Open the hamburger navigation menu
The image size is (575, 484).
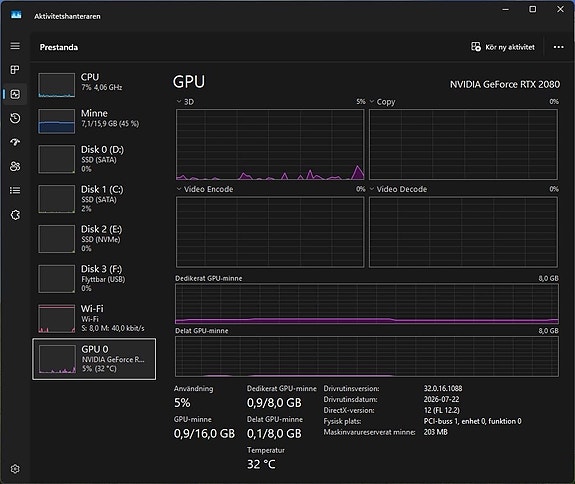(x=15, y=46)
